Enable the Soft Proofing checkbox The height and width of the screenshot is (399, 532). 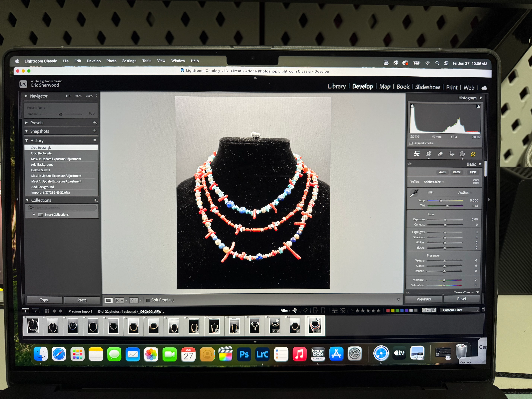[148, 300]
